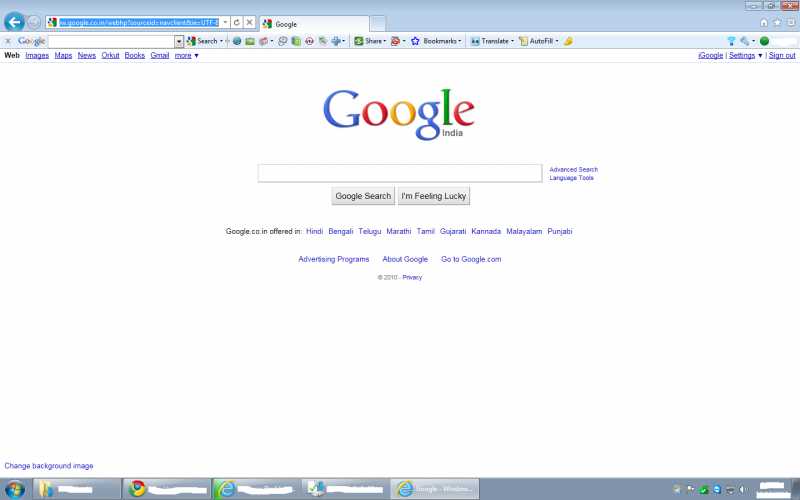Open the Books link in Google navigation
The image size is (800, 500).
click(x=135, y=55)
